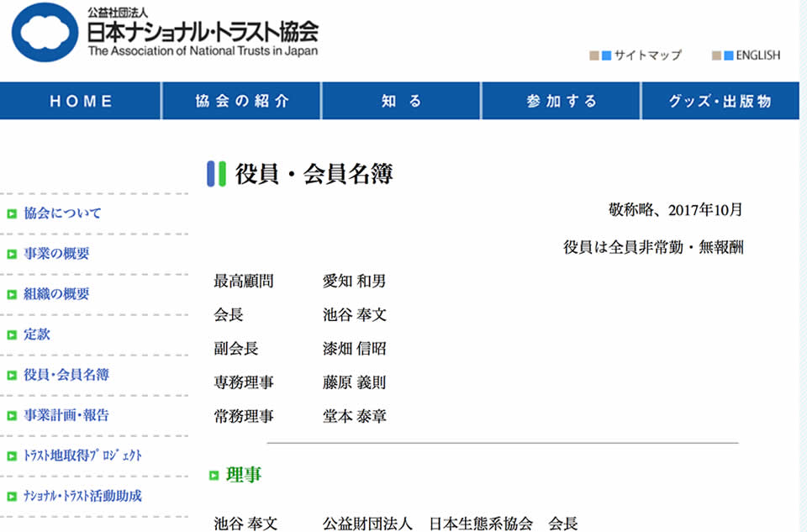Click the 会長 role label in officer list
The width and height of the screenshot is (807, 532).
[229, 314]
